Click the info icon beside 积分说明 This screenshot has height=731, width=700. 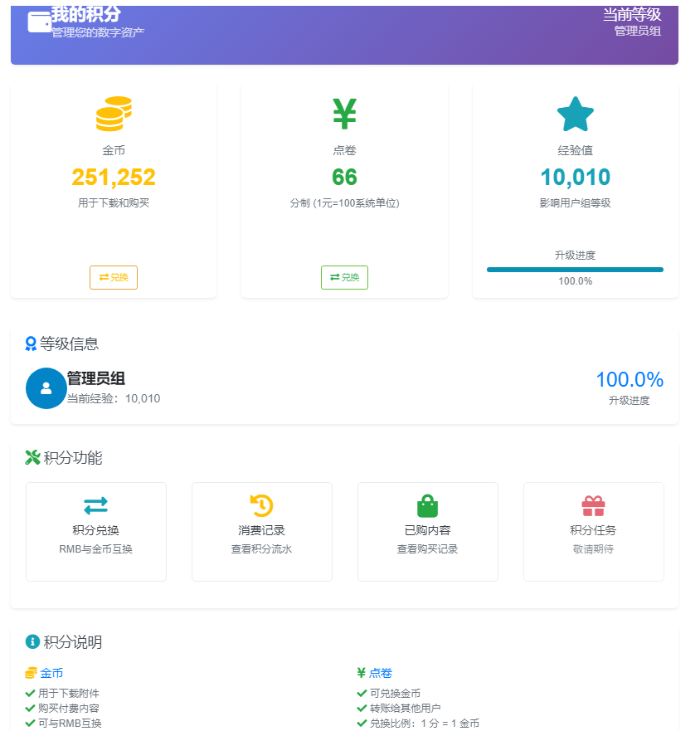pyautogui.click(x=32, y=641)
